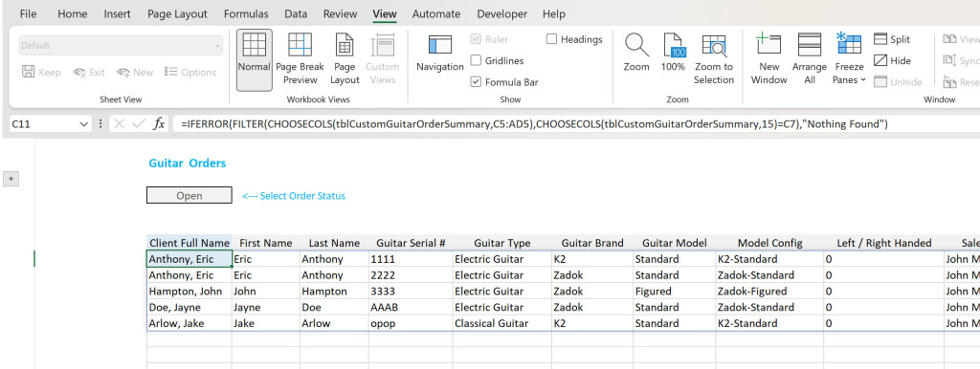Select the Left / Right Handed header
980x369 pixels.
tap(883, 243)
